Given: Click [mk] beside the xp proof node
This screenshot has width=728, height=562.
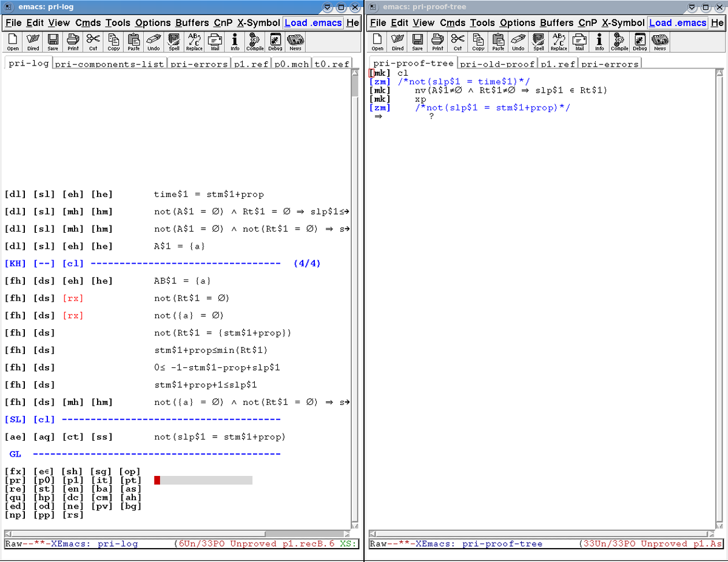Looking at the screenshot, I should point(380,99).
